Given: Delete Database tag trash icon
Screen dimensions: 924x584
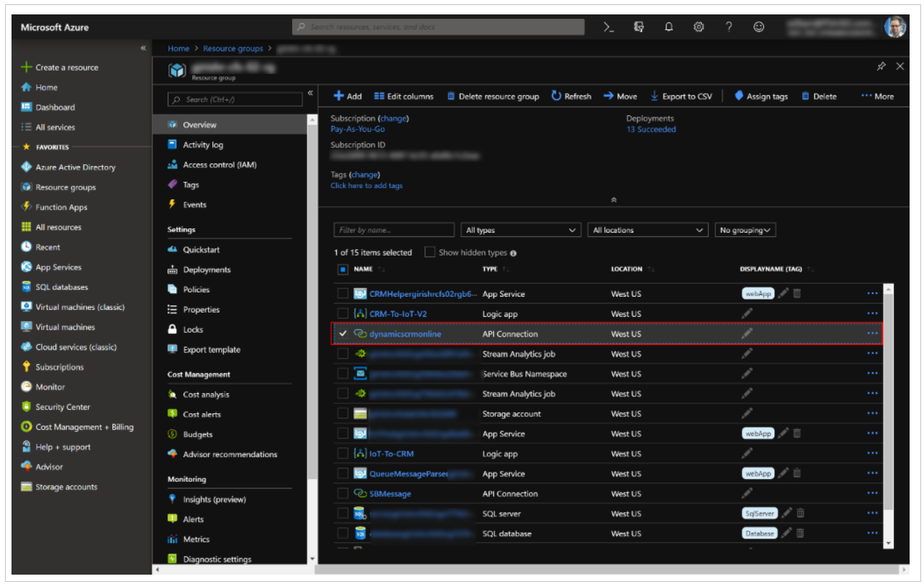Looking at the screenshot, I should [799, 534].
